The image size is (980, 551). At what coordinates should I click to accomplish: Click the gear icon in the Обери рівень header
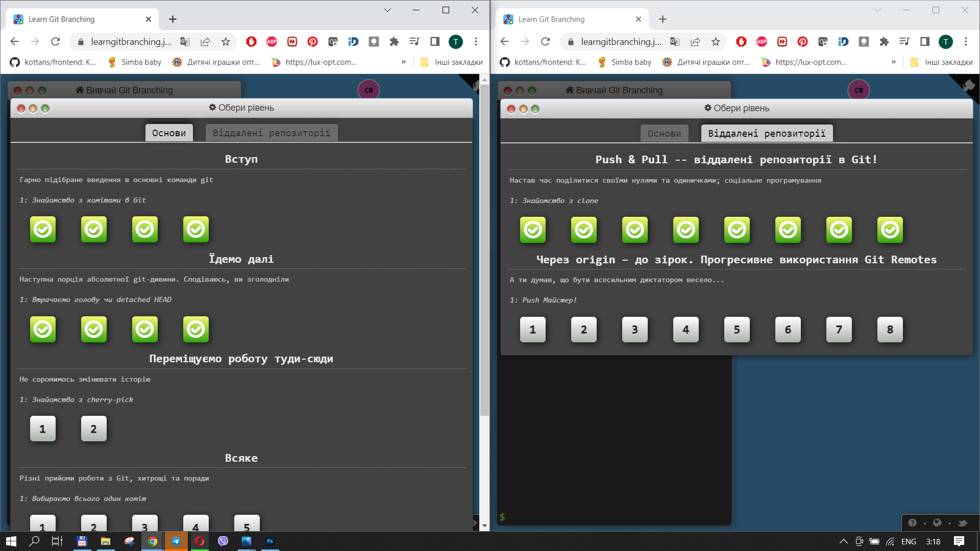(x=707, y=108)
